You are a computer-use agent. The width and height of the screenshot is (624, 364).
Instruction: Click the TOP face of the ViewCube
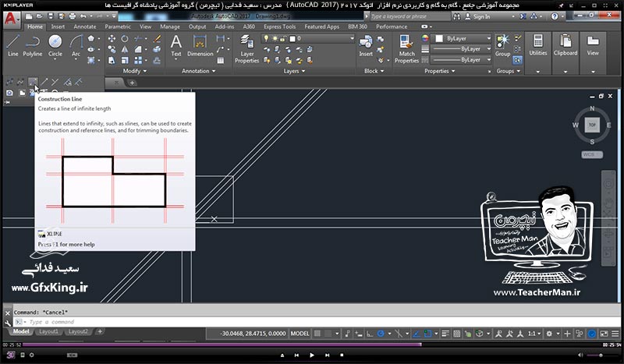(x=592, y=125)
